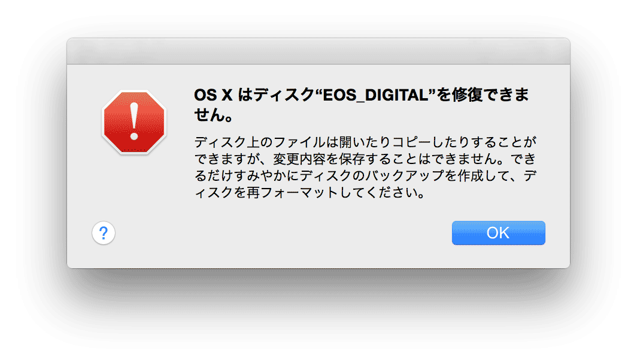Open help documentation for this disk error
Screen dimensions: 637x364
point(104,233)
